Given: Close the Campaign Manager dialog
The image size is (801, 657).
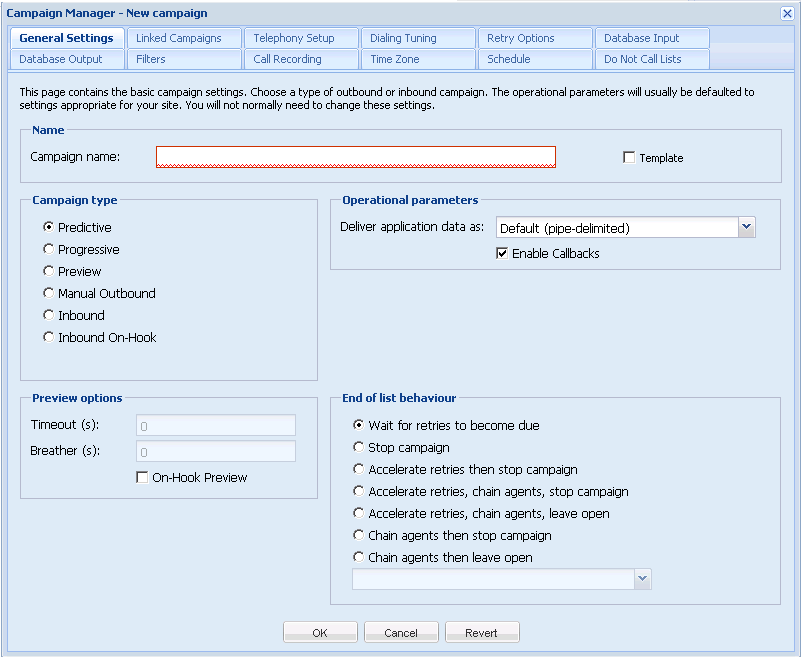Looking at the screenshot, I should click(x=787, y=13).
